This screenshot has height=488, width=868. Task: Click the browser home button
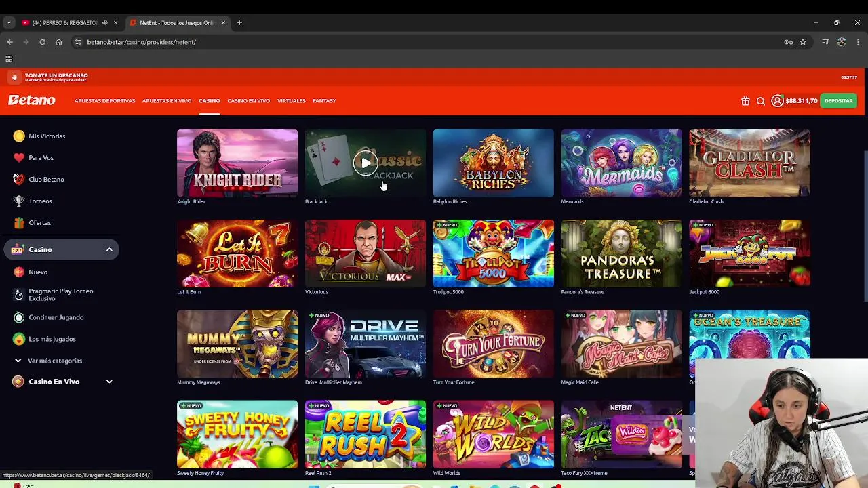pyautogui.click(x=58, y=42)
